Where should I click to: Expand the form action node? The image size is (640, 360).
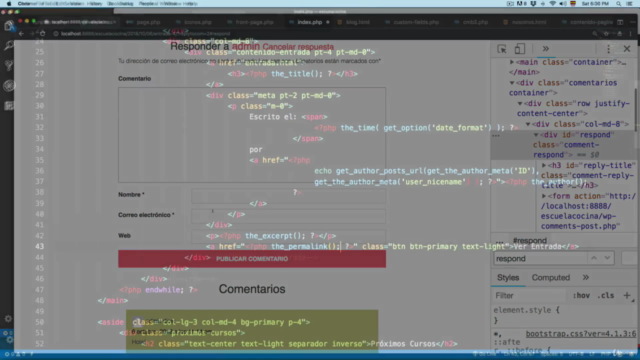[x=544, y=196]
